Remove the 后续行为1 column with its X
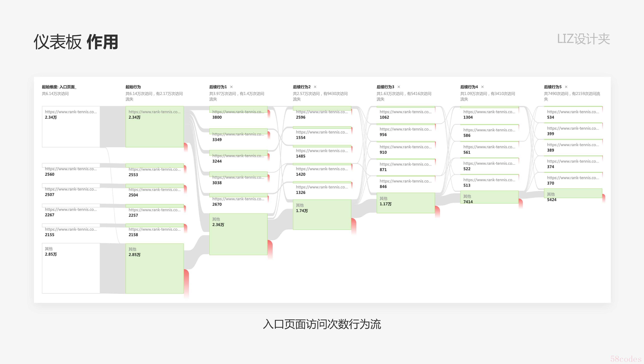This screenshot has height=364, width=644. pyautogui.click(x=231, y=87)
